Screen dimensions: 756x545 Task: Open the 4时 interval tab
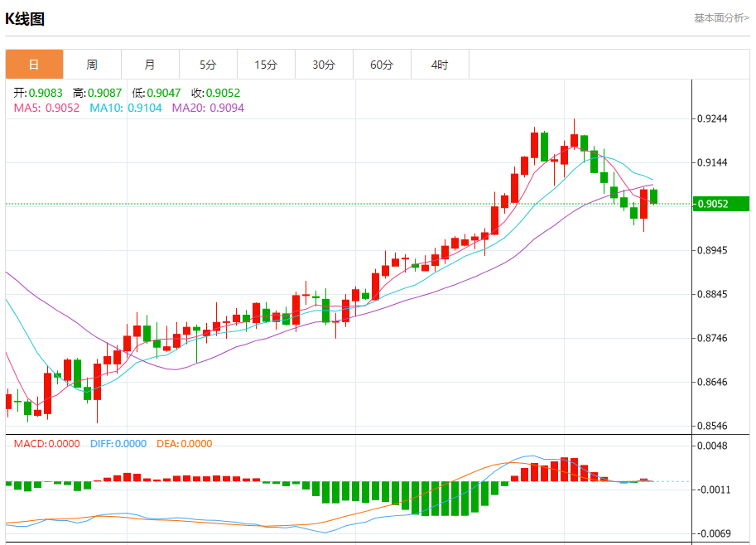coord(439,64)
